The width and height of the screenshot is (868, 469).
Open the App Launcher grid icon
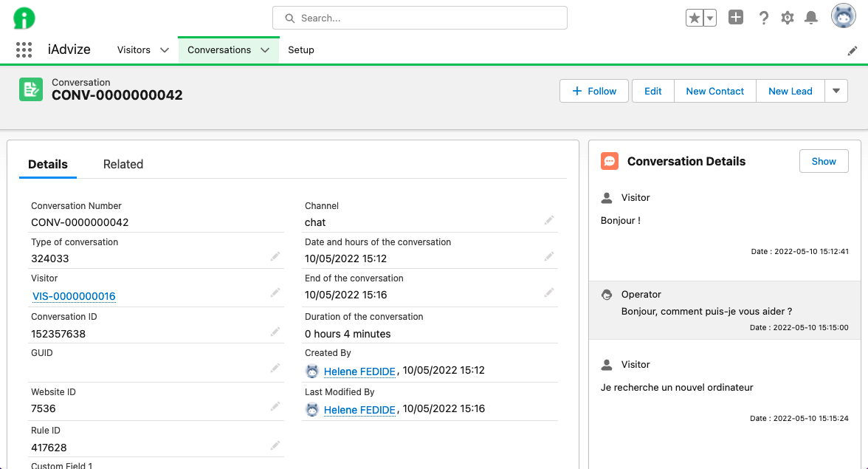(24, 49)
